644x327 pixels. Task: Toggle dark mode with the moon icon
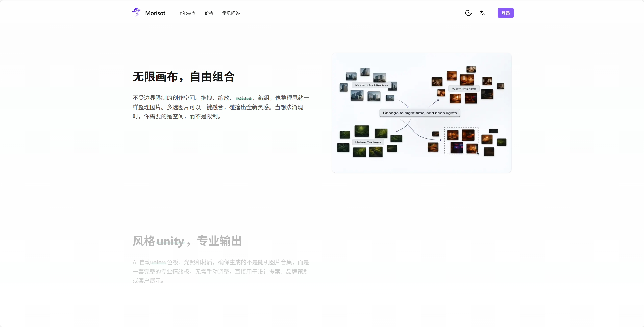click(468, 13)
